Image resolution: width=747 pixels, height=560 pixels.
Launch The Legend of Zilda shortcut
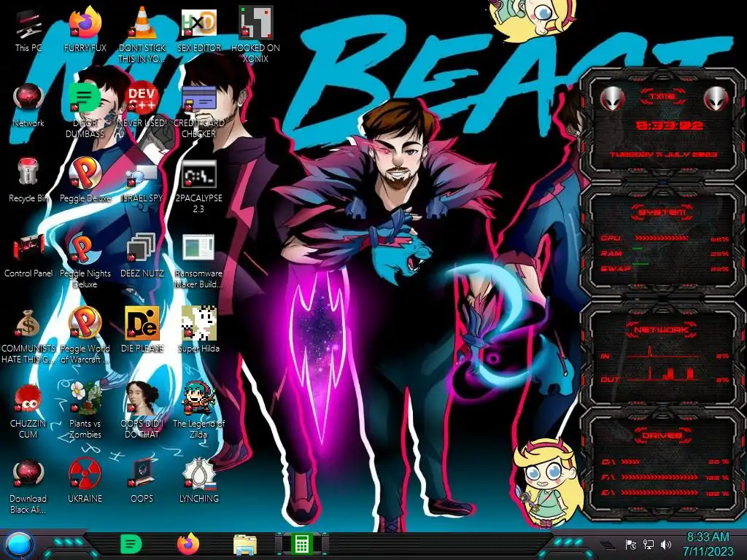199,410
